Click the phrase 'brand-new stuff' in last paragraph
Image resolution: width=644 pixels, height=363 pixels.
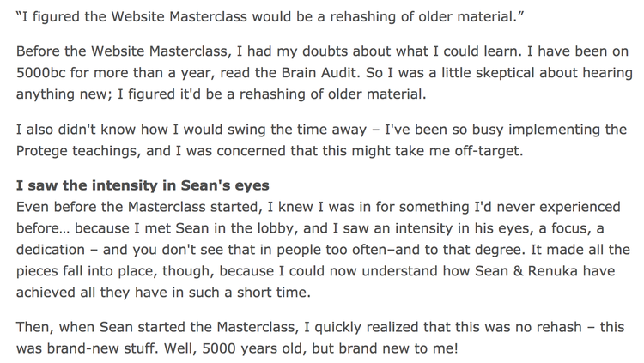coord(101,348)
